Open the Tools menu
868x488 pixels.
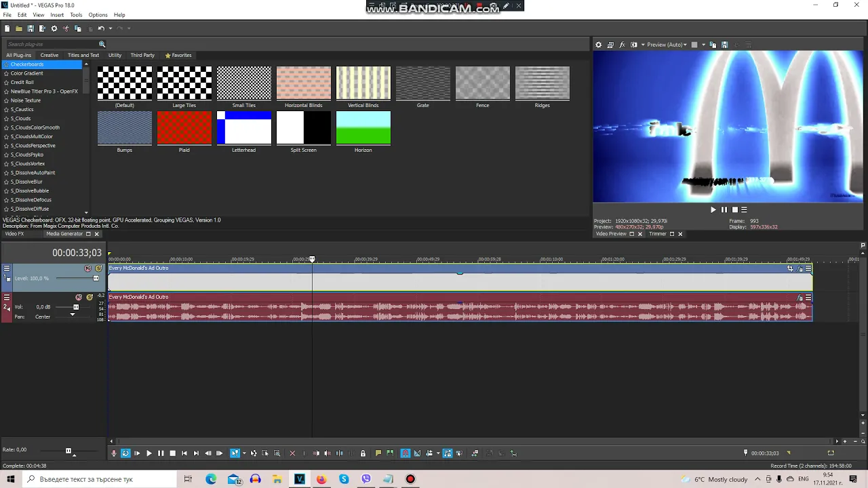76,15
